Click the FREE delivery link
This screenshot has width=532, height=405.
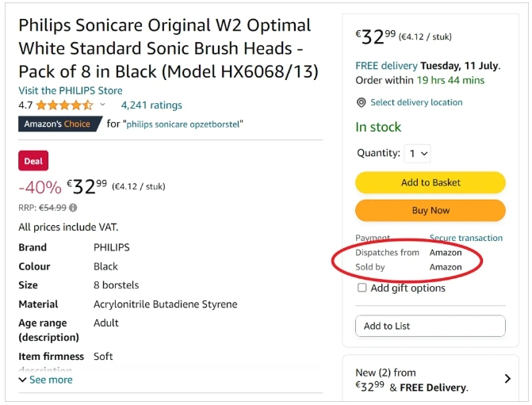386,66
